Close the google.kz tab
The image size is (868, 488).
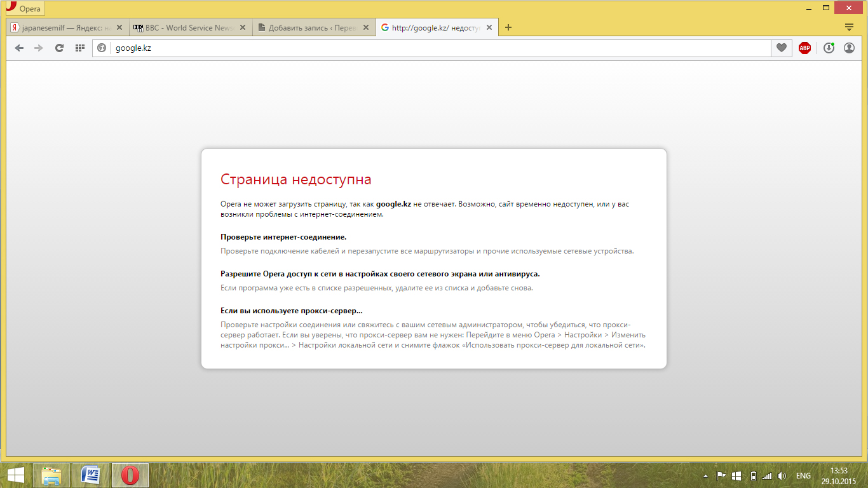pos(489,28)
